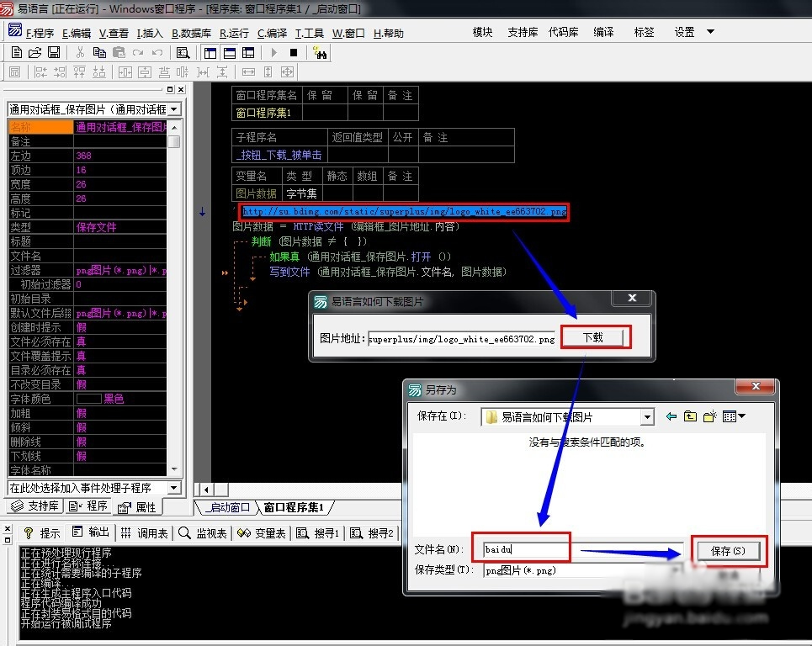Click the 下载 button

tap(593, 337)
